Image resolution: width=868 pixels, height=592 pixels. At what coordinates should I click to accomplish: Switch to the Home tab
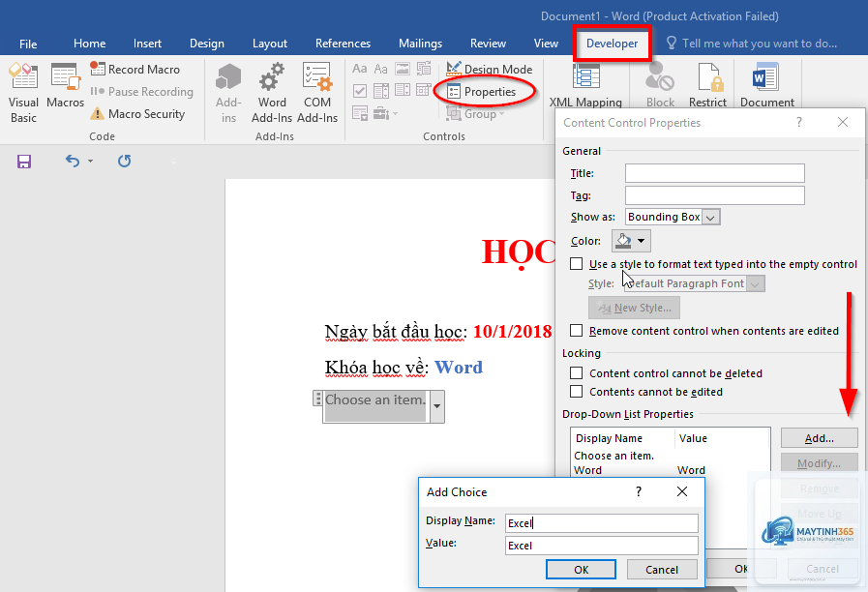(89, 44)
